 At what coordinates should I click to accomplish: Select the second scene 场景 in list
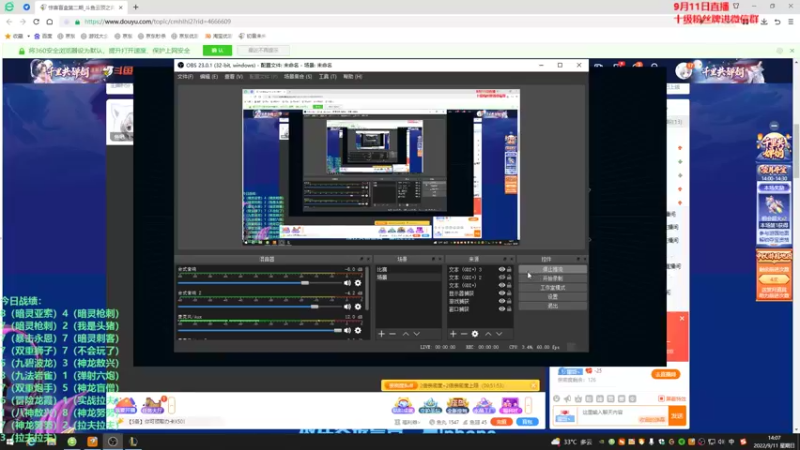[x=408, y=277]
